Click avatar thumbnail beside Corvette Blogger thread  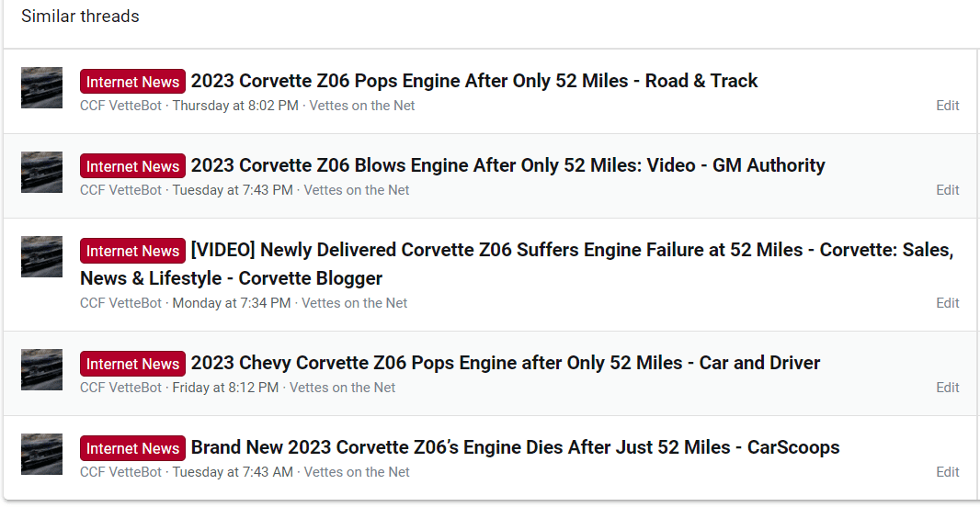point(41,257)
